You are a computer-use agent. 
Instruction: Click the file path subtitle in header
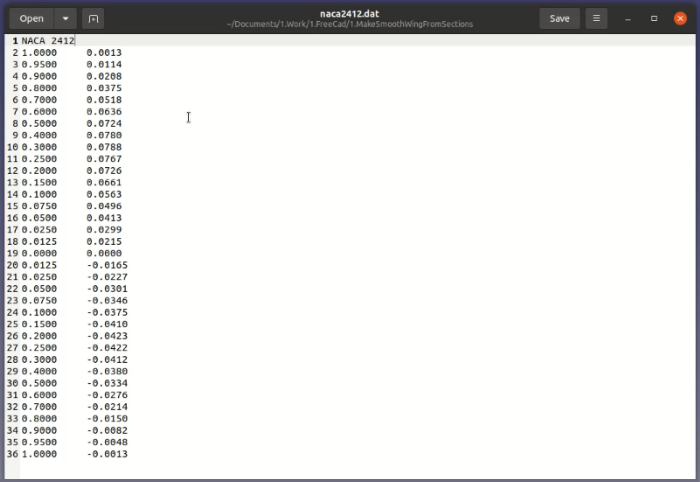point(350,24)
